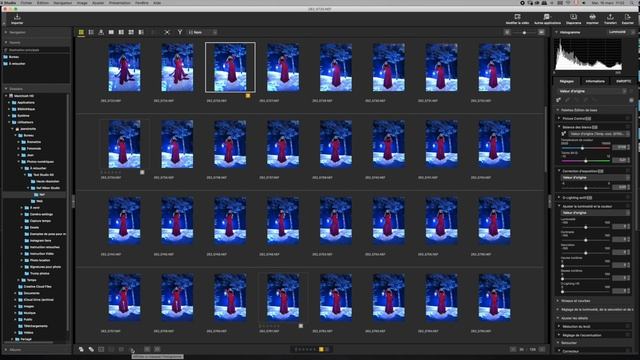Expand the Albums panel

click(6, 350)
